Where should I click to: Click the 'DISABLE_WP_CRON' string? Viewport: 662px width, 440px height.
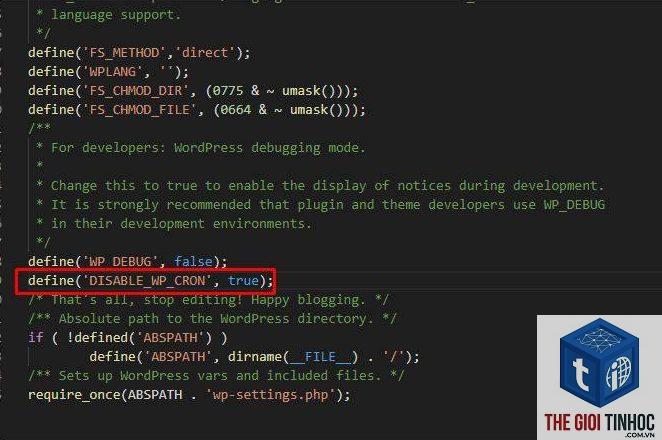(x=147, y=281)
